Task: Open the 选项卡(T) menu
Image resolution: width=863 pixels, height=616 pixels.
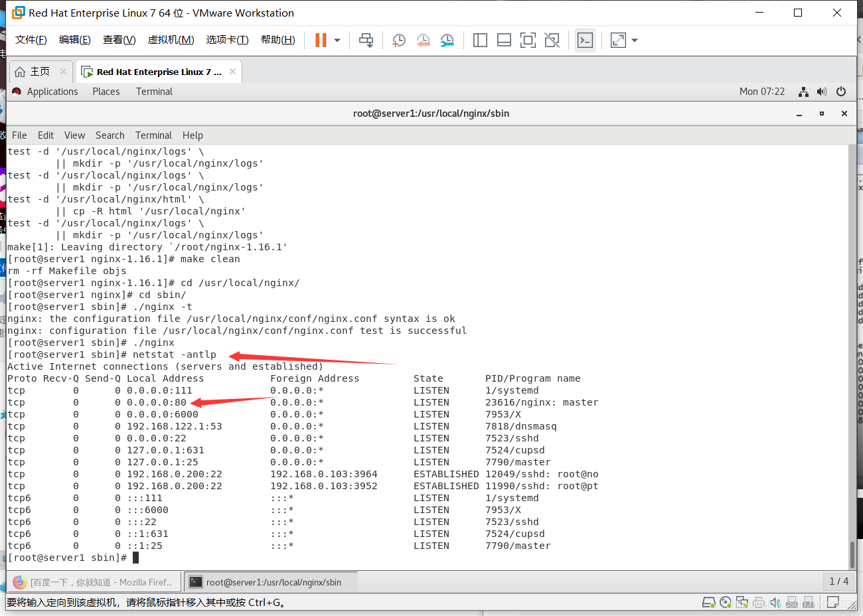Action: click(x=227, y=40)
